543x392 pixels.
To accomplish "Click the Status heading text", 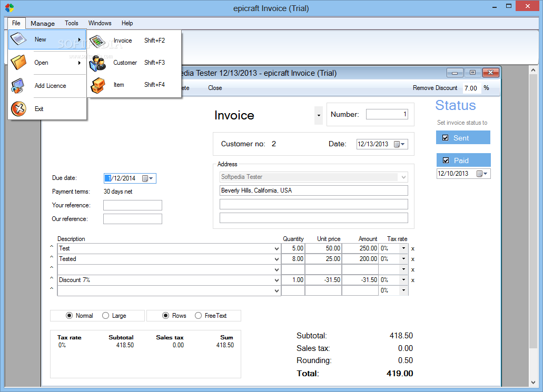I will click(x=456, y=105).
